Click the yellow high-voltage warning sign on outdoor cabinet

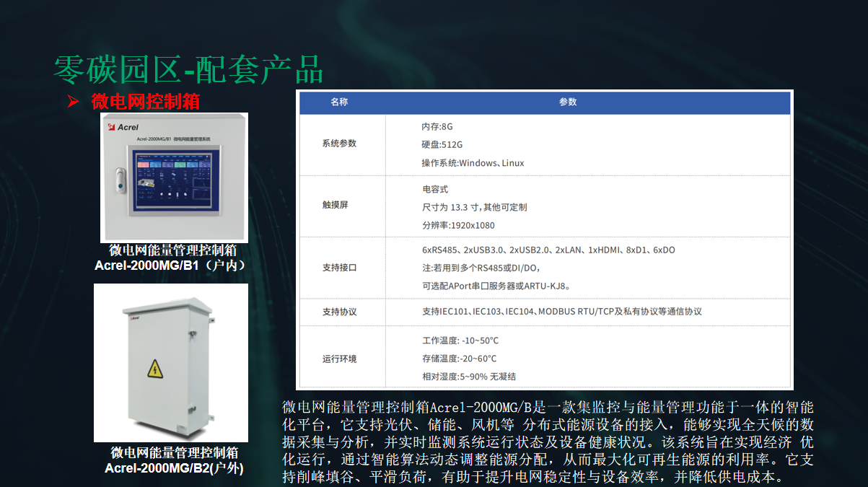point(155,370)
